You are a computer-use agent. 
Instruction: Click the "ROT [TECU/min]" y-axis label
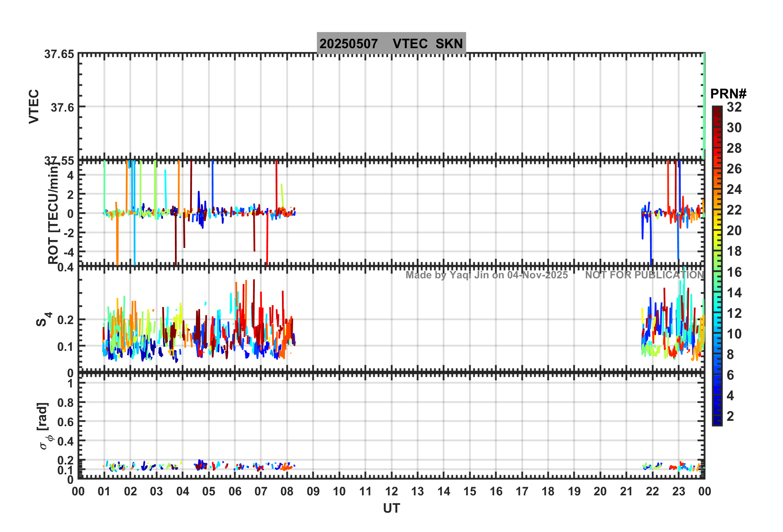click(53, 212)
